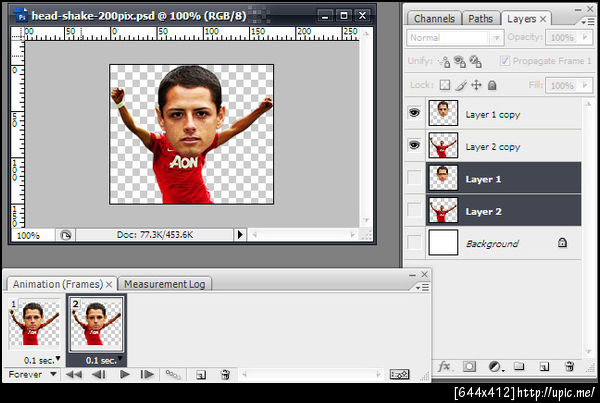Click Layer 2 thumbnail in Layers panel
Image resolution: width=600 pixels, height=403 pixels.
pos(443,210)
